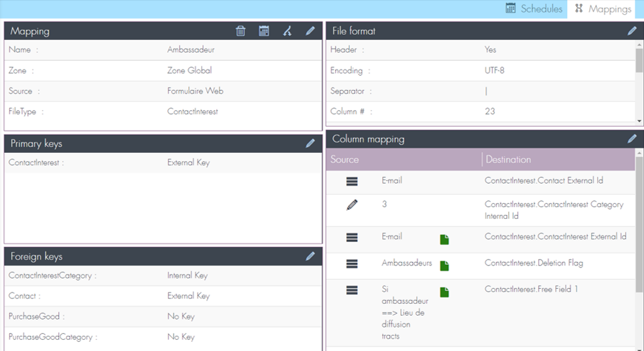Click the Column # value 23
This screenshot has height=351, width=644.
490,111
